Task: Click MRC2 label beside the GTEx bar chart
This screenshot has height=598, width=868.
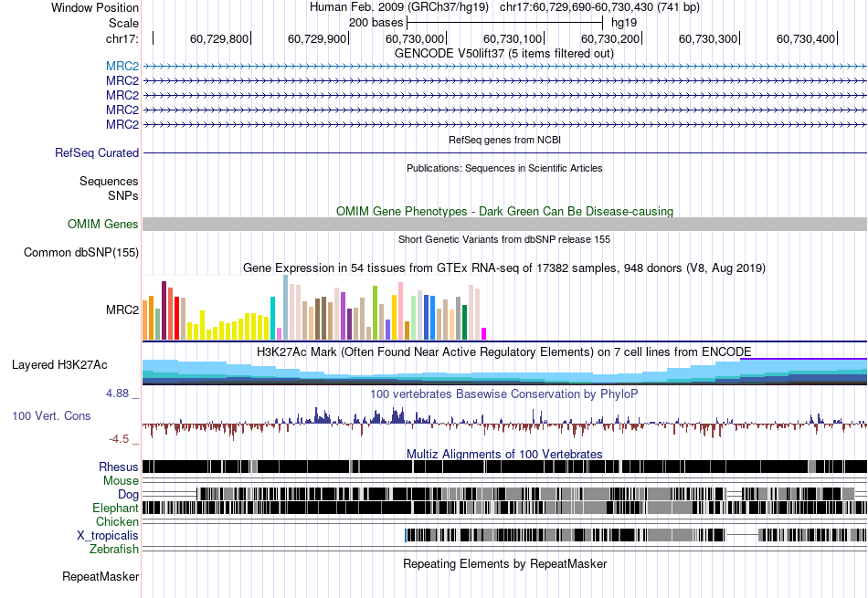Action: 122,309
